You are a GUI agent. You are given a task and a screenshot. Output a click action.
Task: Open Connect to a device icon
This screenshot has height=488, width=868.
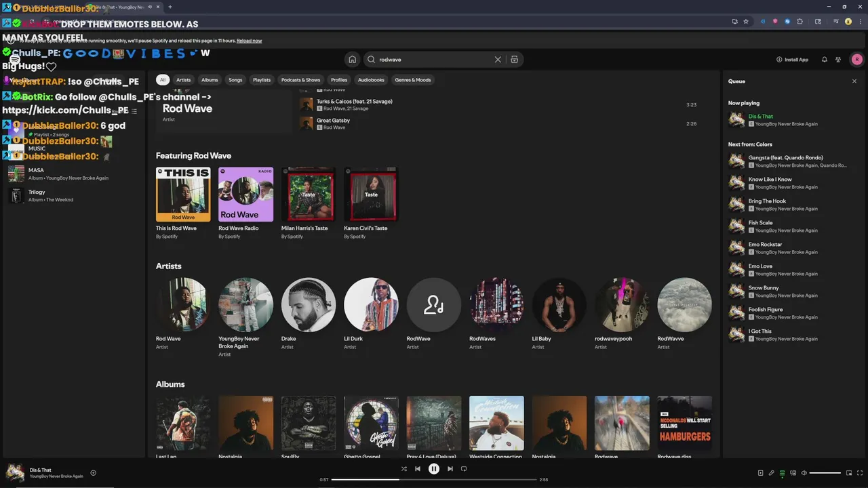pos(793,473)
